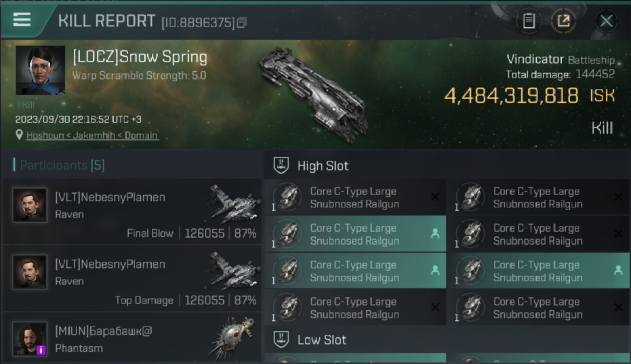Open Snow Spring's character portrait
This screenshot has height=364, width=631.
pos(40,70)
